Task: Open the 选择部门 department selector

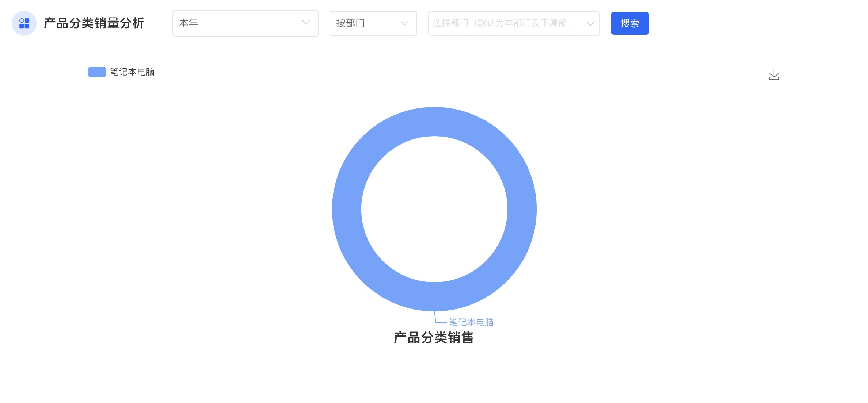Action: click(x=513, y=23)
